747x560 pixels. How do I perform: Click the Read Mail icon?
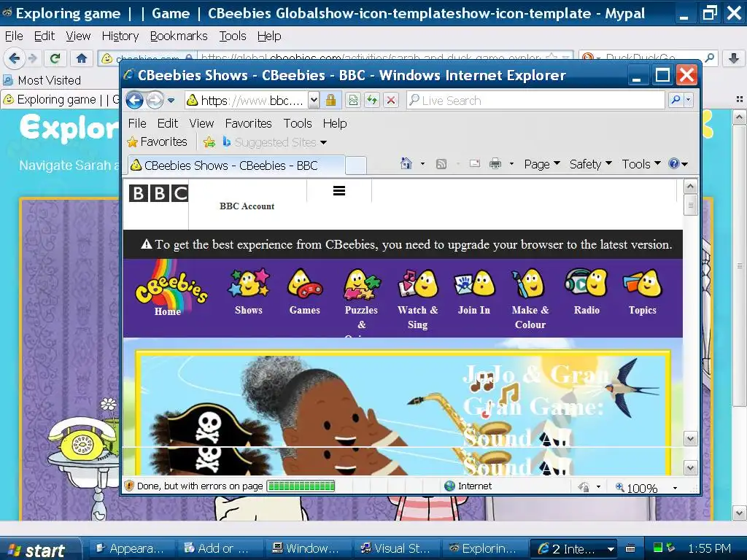point(475,164)
